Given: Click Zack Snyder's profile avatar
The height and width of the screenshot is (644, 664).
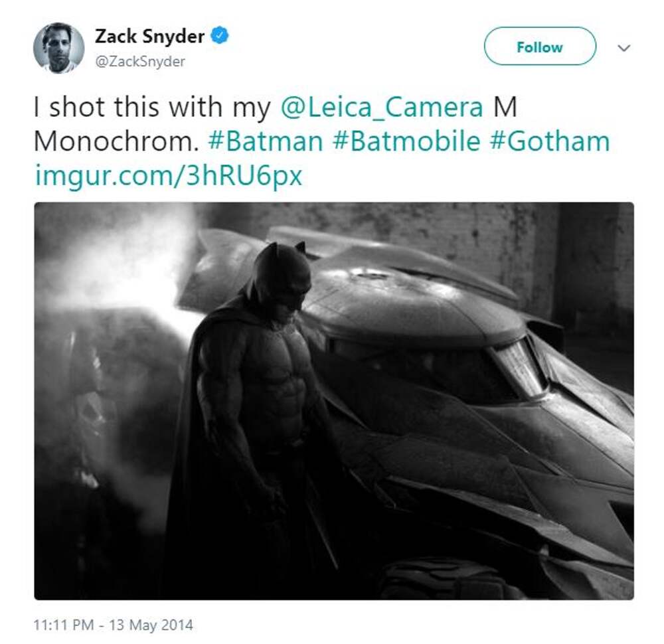Looking at the screenshot, I should click(59, 48).
